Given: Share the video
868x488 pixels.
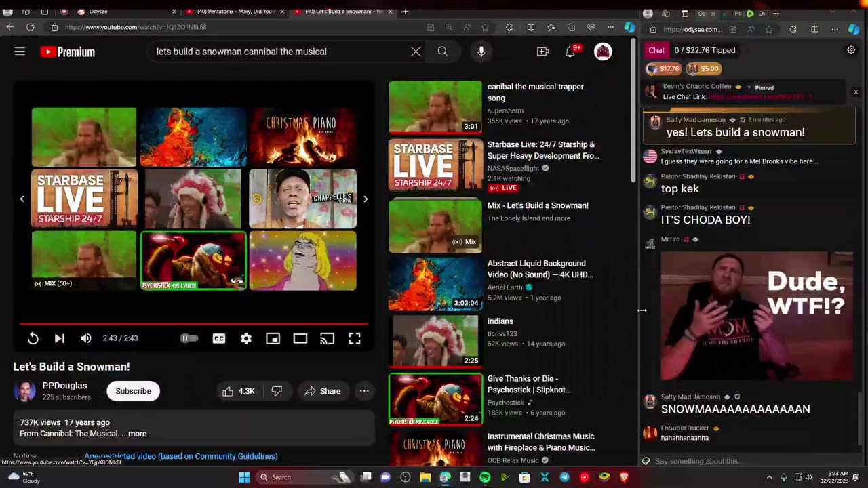Looking at the screenshot, I should point(323,391).
